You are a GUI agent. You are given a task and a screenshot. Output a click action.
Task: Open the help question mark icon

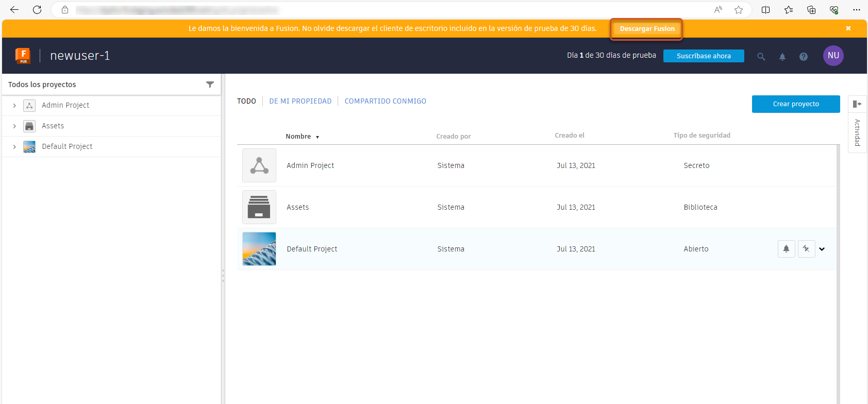[804, 57]
